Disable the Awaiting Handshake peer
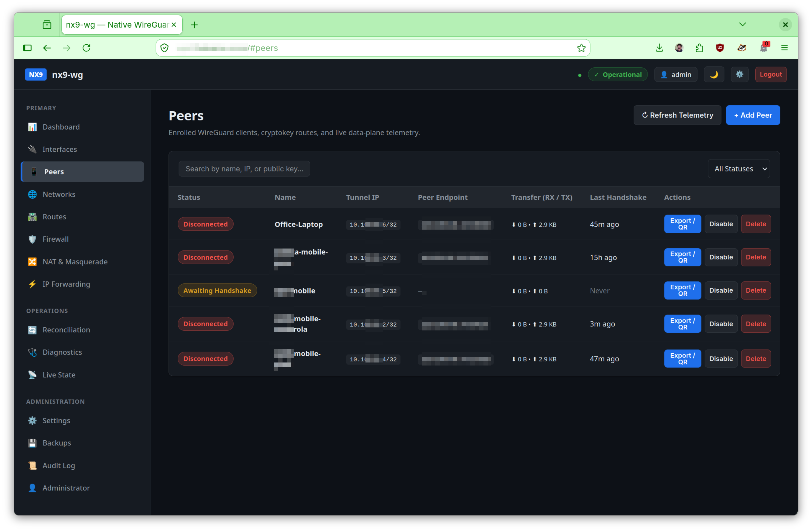This screenshot has height=531, width=812. point(721,290)
